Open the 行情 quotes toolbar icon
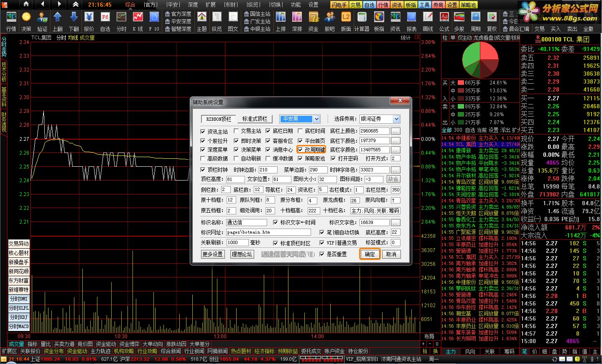This screenshot has height=364, width=602. 11,21
